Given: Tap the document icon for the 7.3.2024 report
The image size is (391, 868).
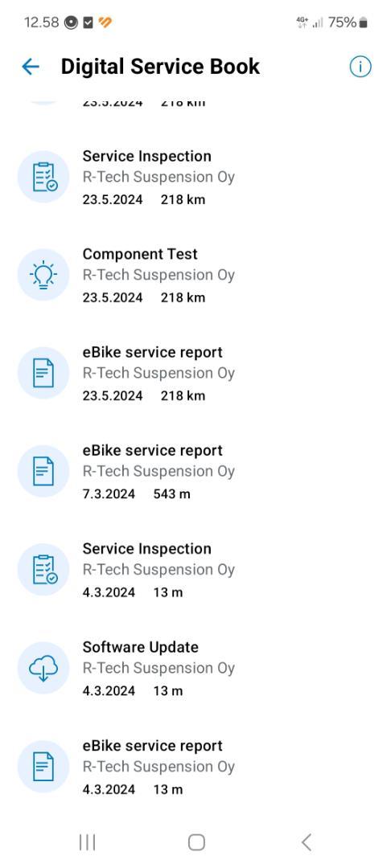Looking at the screenshot, I should tap(43, 471).
